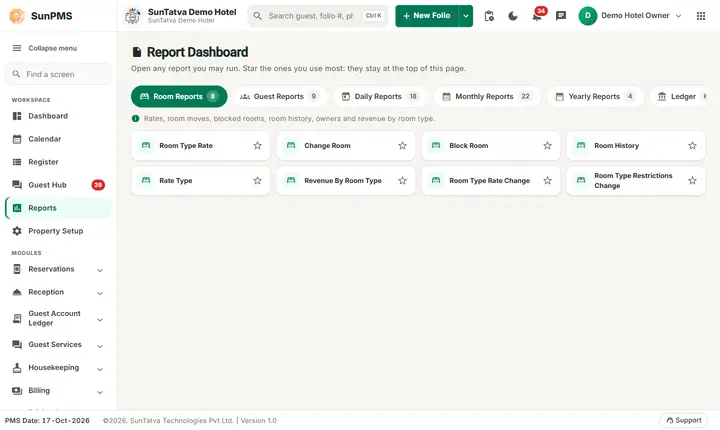The image size is (720, 430).
Task: Switch to the Daily Reports tab
Action: coord(381,96)
